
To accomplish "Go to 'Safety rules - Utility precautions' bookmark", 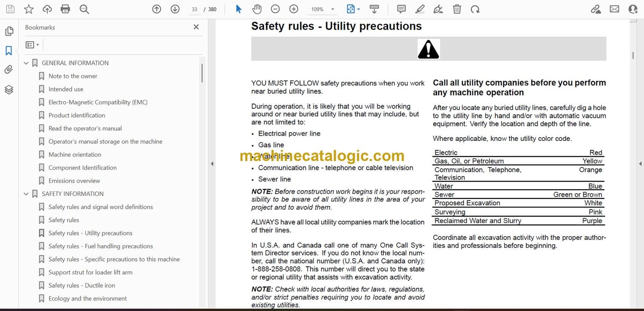I will pos(91,233).
